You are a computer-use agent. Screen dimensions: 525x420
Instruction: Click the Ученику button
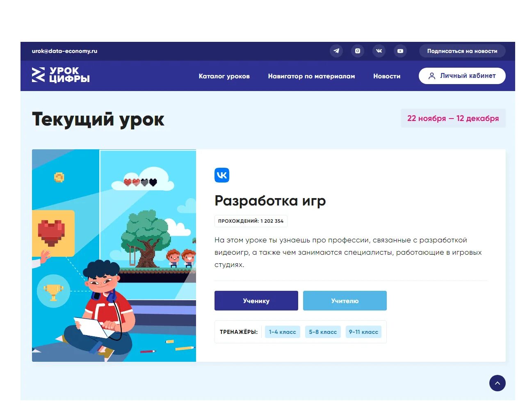click(x=256, y=301)
